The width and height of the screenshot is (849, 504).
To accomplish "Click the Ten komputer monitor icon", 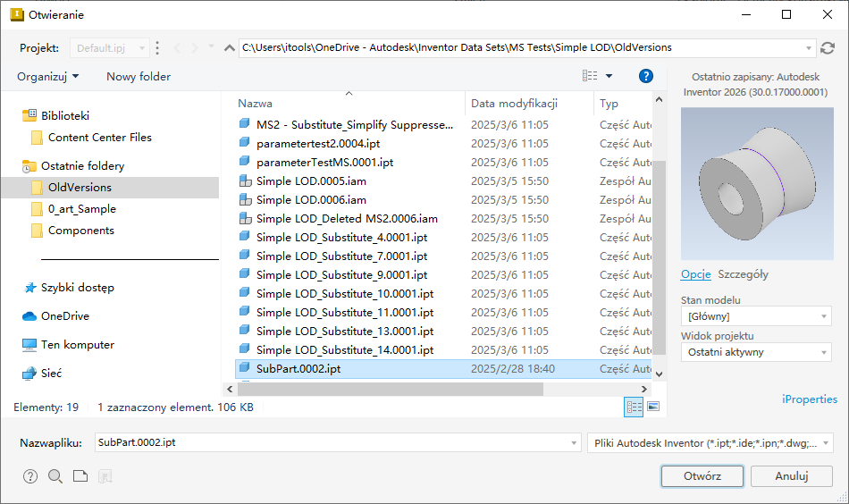I will click(x=29, y=345).
